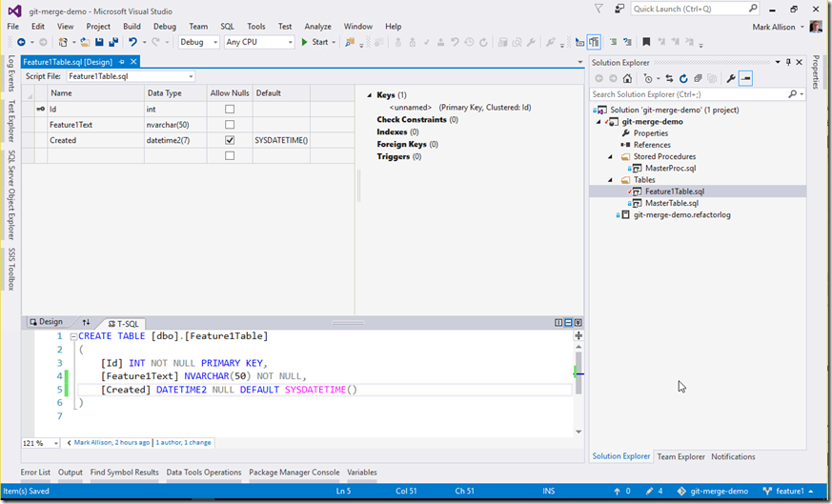Select git-merge-demo.refactorlog file
This screenshot has height=504, width=832.
click(x=681, y=215)
